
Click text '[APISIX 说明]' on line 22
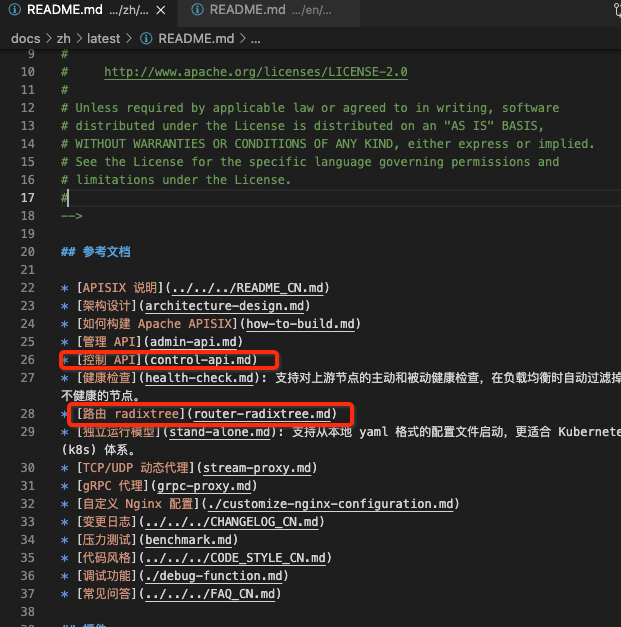120,288
